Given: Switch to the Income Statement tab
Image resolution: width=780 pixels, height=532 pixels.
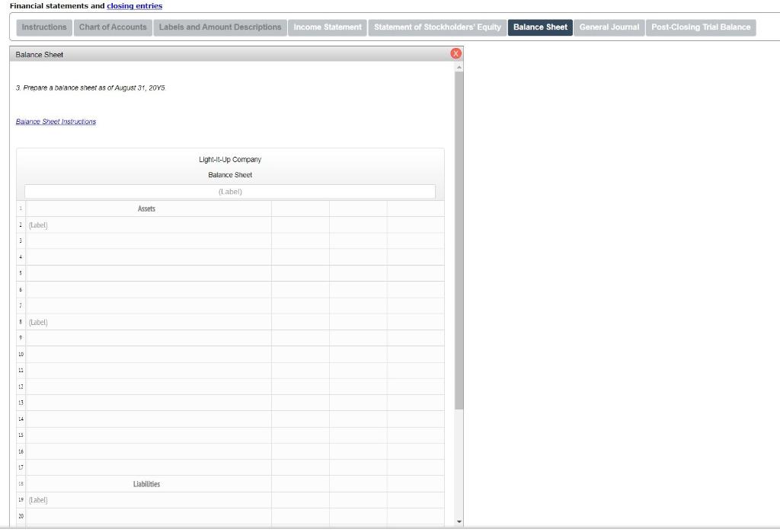Looking at the screenshot, I should click(326, 27).
